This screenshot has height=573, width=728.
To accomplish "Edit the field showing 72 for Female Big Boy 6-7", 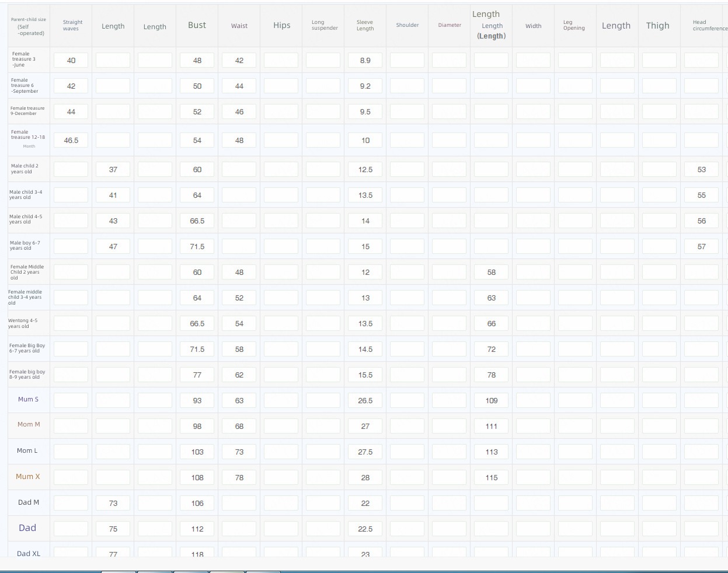I will pos(492,349).
